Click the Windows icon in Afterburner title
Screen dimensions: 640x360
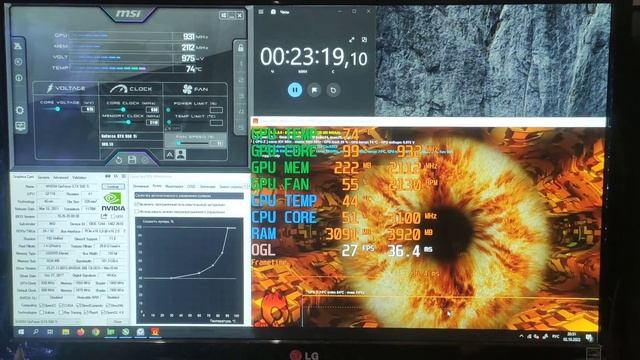coord(223,15)
